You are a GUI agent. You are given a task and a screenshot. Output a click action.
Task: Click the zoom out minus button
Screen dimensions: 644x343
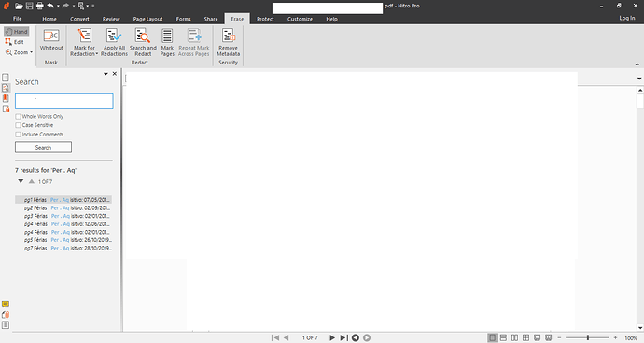pyautogui.click(x=559, y=337)
